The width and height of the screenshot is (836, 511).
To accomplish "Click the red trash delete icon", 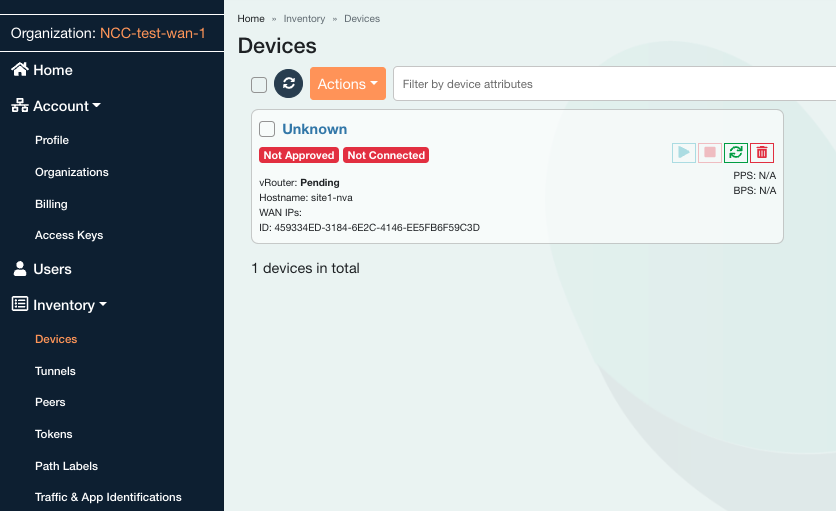I will tap(762, 152).
